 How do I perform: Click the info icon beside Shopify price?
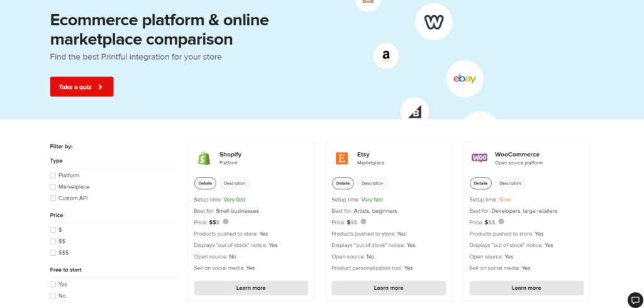(226, 222)
